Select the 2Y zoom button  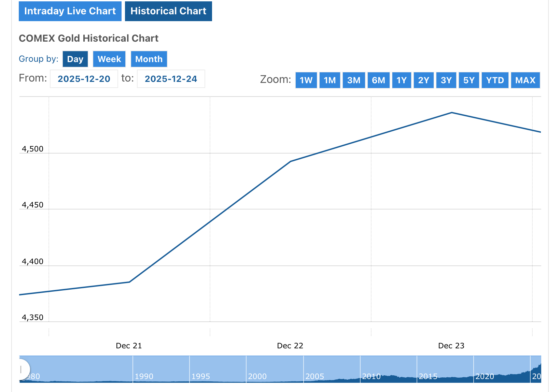(x=424, y=80)
